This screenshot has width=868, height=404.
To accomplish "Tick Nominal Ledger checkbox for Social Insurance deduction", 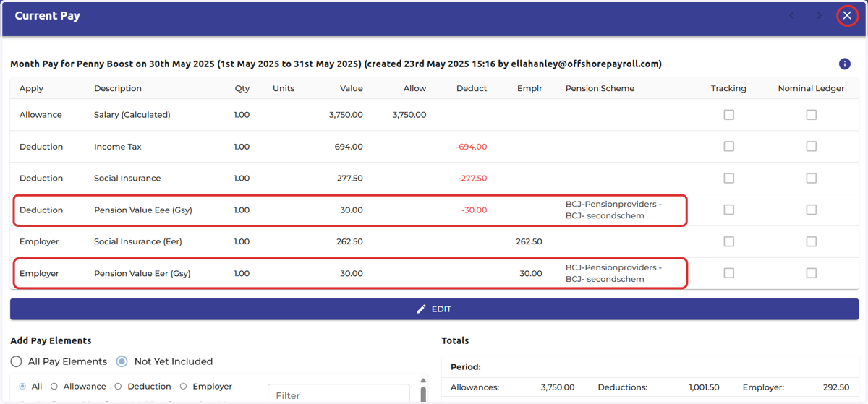I will pos(811,178).
